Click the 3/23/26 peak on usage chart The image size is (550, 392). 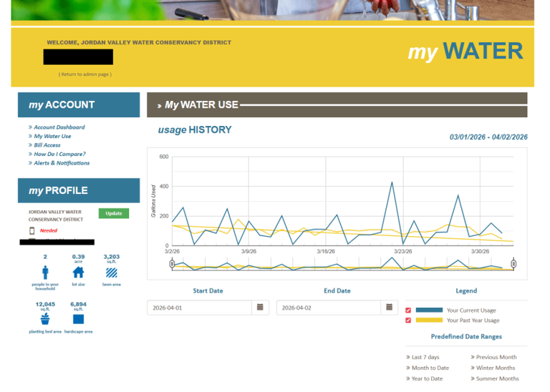coord(392,182)
